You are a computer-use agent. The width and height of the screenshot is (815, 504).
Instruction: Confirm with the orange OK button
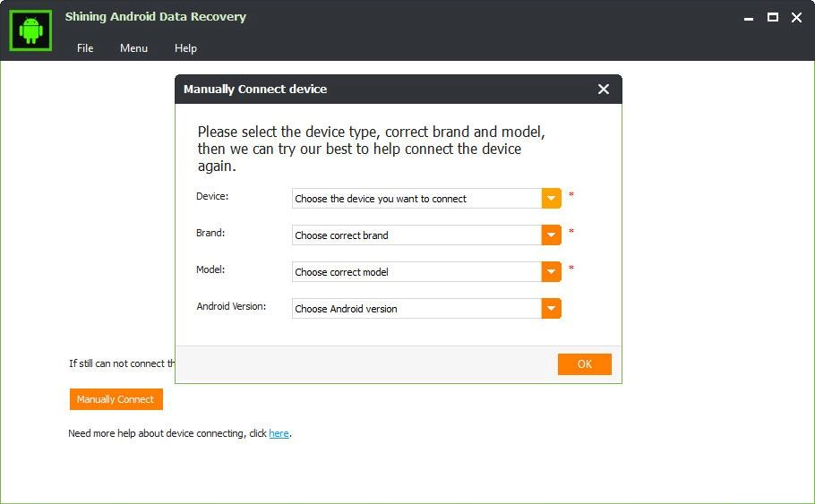click(585, 364)
